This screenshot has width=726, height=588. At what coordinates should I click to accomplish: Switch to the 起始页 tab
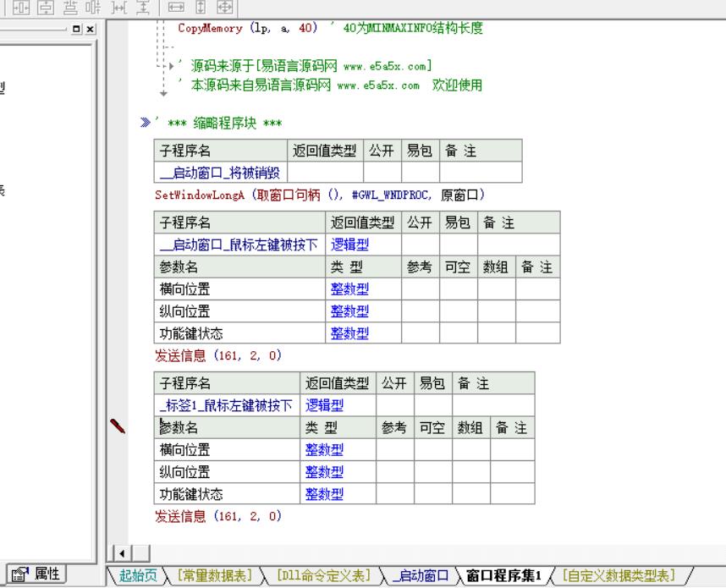pos(137,576)
